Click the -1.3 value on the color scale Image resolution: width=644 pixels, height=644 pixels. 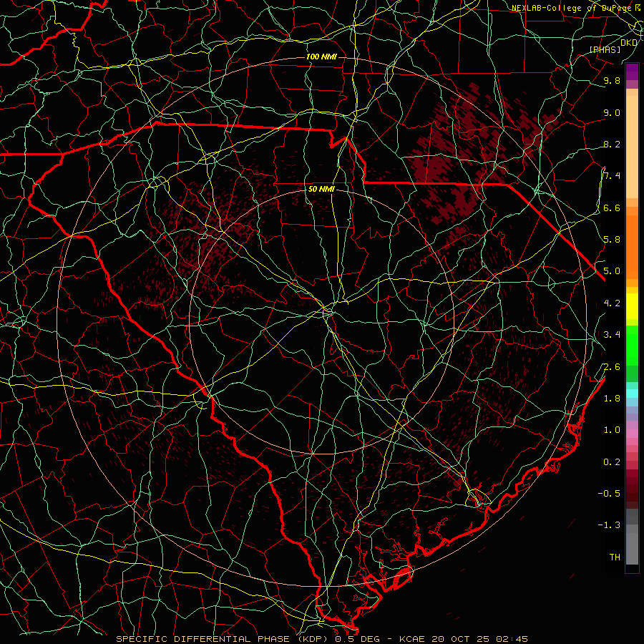(x=609, y=525)
